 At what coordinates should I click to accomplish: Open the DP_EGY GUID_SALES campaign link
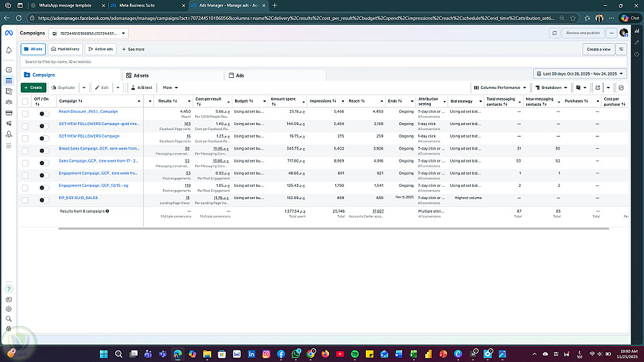tap(79, 198)
